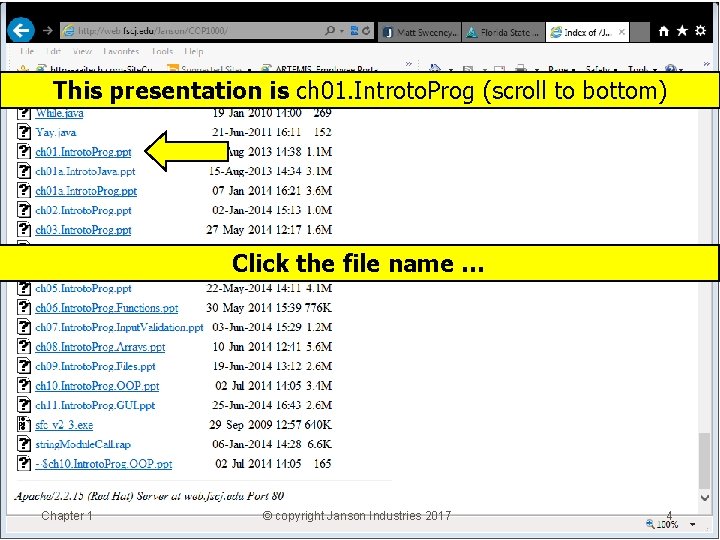This screenshot has width=720, height=540.
Task: Click the file icon beside ch01a.IntrotoJava.ppt
Action: tap(23, 171)
